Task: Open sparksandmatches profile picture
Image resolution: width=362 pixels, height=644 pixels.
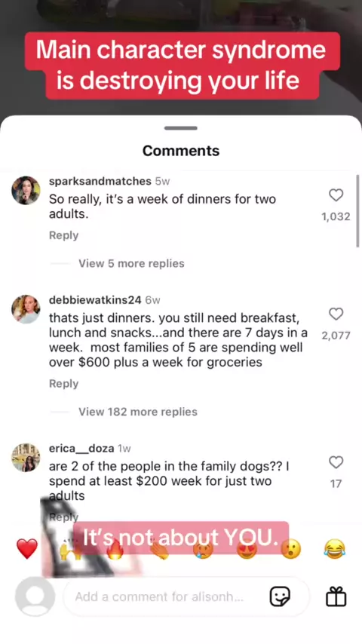Action: [x=26, y=190]
